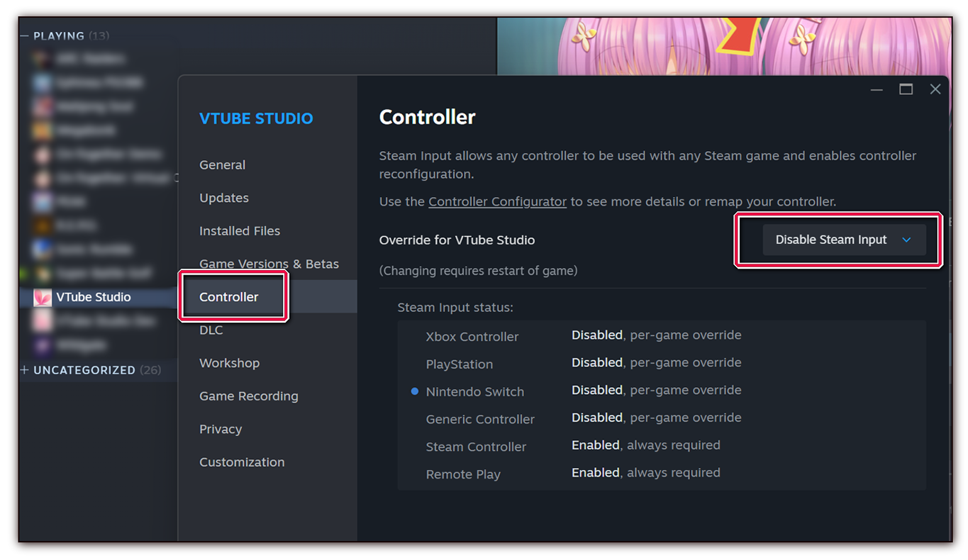This screenshot has width=968, height=560.
Task: Click the pink game icon directly below VTube Studio
Action: pyautogui.click(x=41, y=321)
